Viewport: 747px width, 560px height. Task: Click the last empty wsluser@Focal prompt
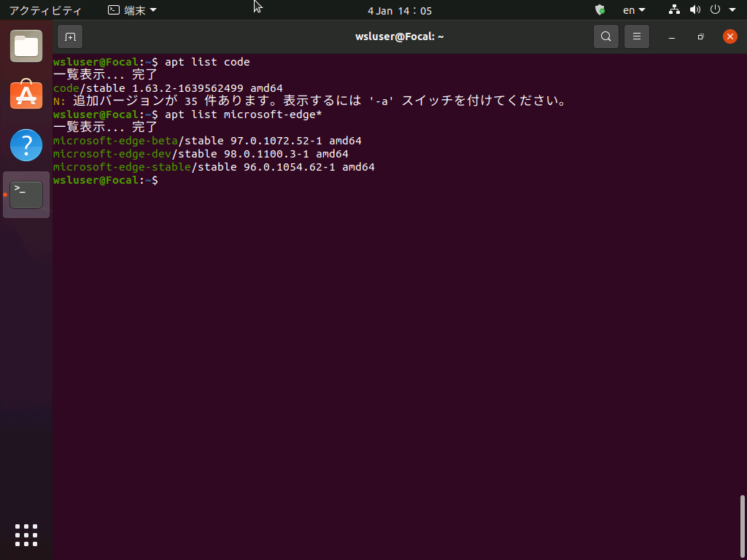[x=105, y=181]
